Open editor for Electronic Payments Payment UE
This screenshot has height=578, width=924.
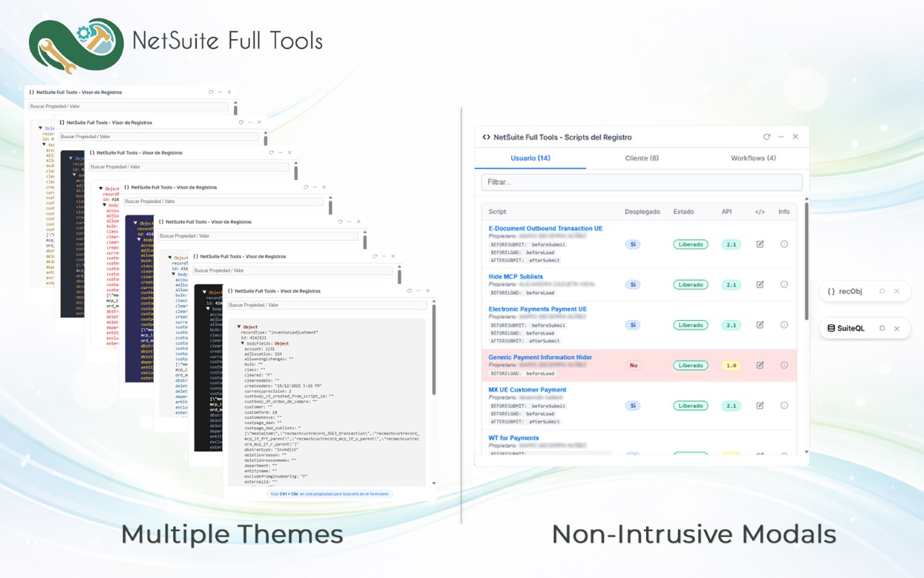pyautogui.click(x=760, y=325)
